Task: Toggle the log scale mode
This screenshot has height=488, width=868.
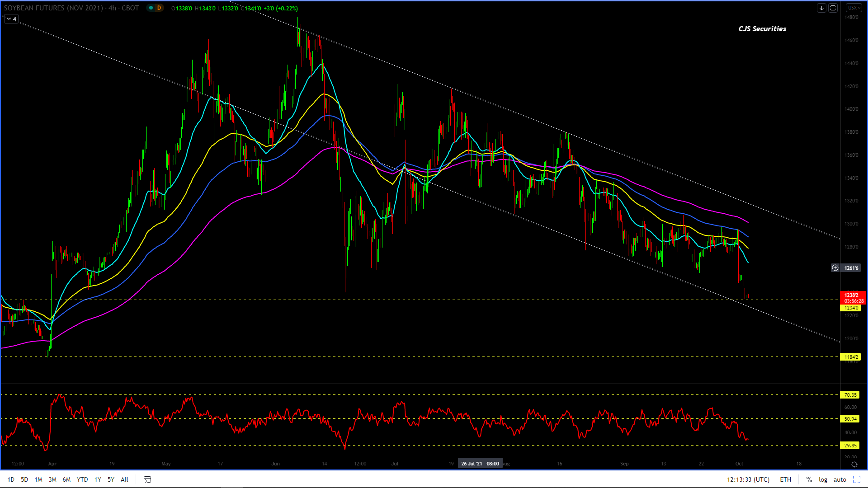Action: (823, 479)
